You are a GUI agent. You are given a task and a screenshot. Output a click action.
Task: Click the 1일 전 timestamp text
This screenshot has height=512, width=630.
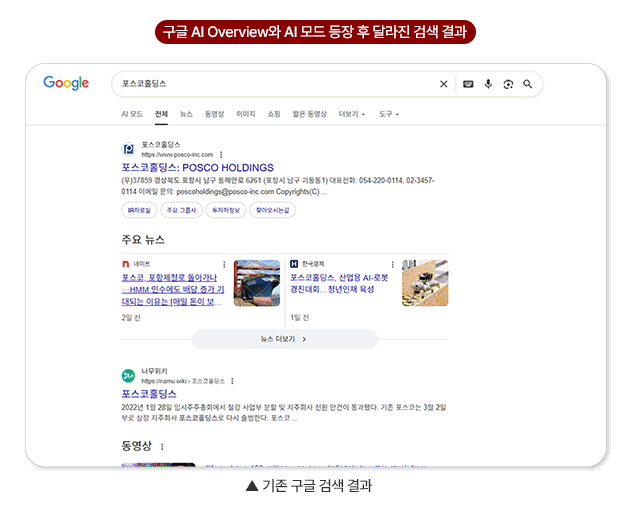pos(299,317)
